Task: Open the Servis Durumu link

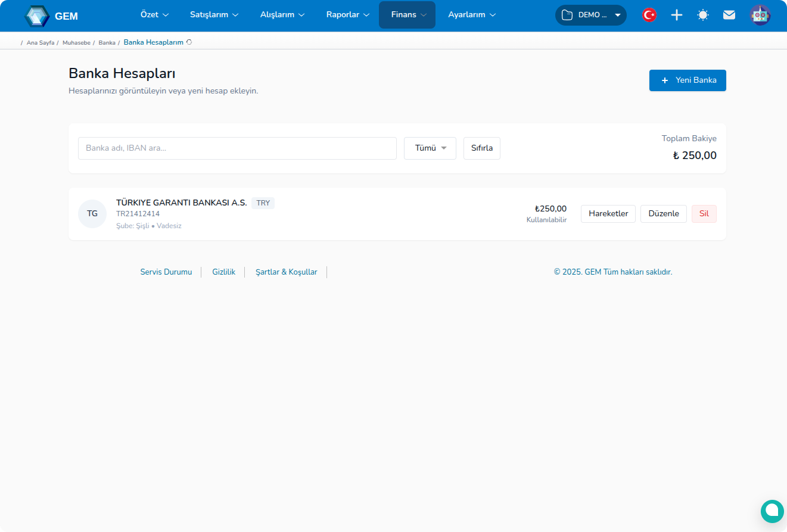Action: pyautogui.click(x=166, y=272)
